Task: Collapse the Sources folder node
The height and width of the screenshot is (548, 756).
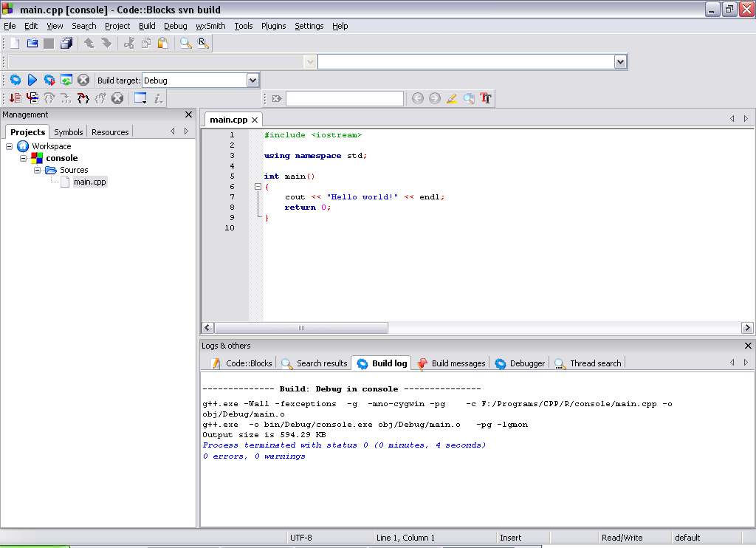Action: pos(37,170)
